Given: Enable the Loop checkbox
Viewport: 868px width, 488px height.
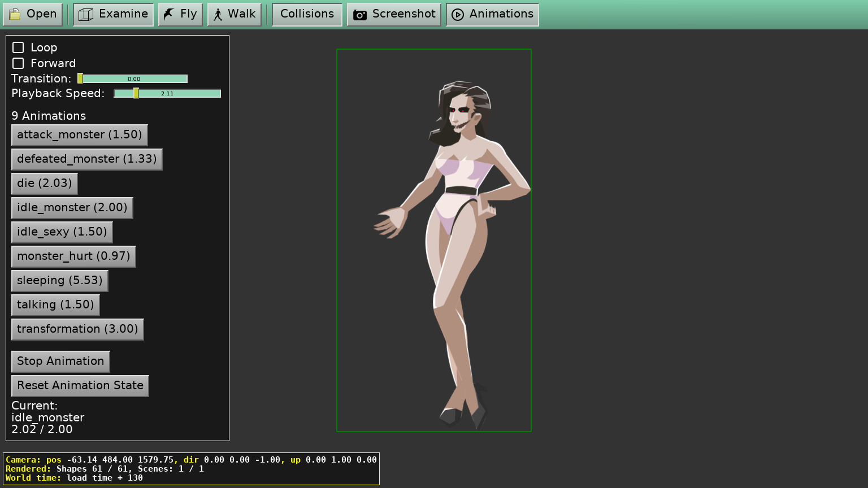Looking at the screenshot, I should [x=18, y=47].
